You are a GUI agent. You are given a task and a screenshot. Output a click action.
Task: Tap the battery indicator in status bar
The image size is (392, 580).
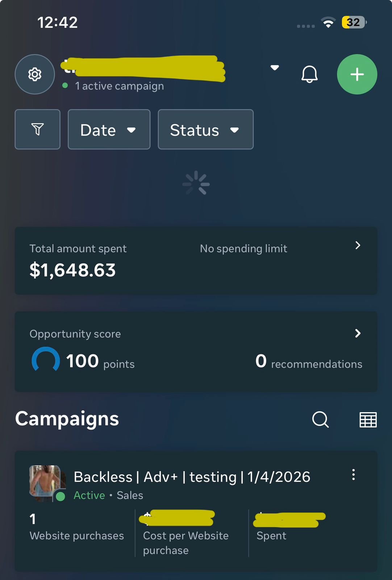point(354,22)
